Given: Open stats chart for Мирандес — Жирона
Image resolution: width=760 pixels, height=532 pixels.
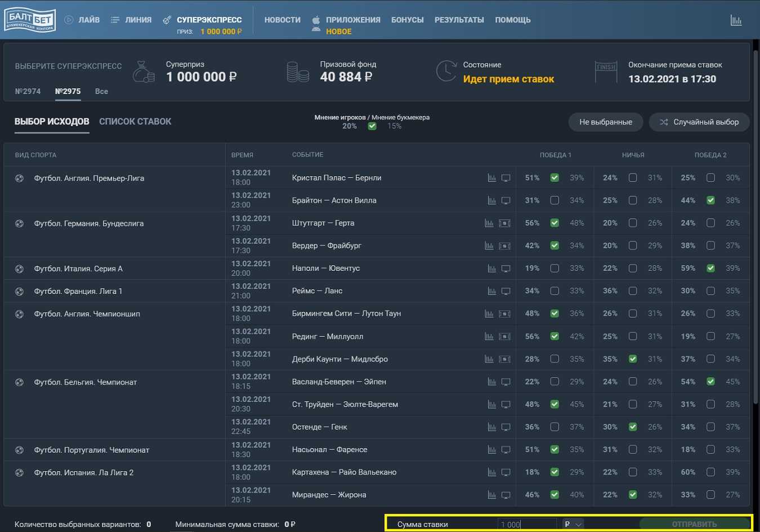Looking at the screenshot, I should [x=491, y=495].
